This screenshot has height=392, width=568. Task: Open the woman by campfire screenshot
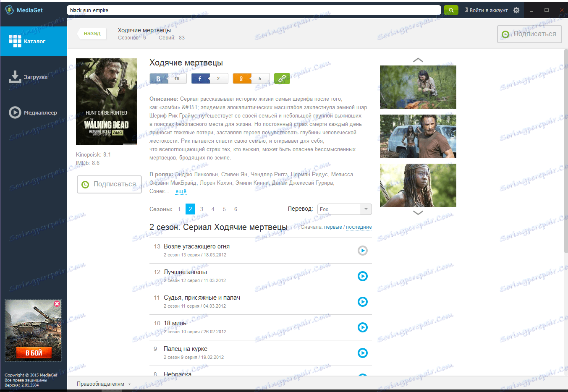(418, 87)
